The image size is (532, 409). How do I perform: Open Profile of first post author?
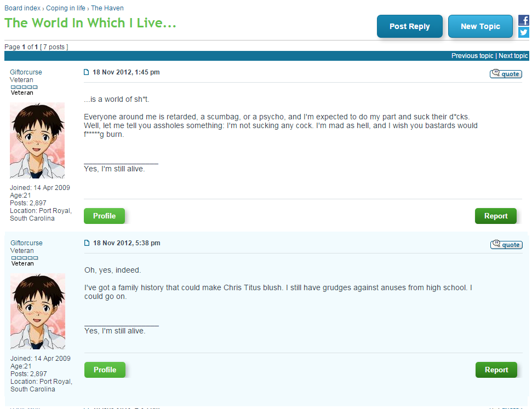point(104,216)
